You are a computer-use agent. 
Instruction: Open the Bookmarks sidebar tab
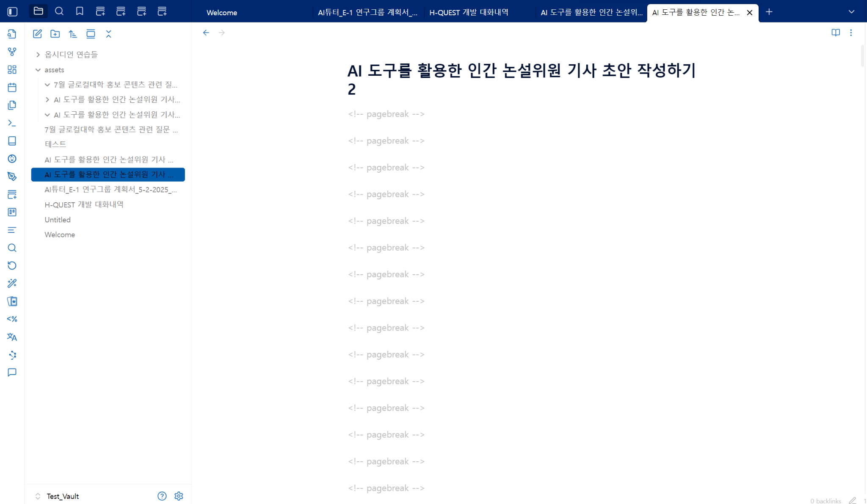[x=80, y=11]
